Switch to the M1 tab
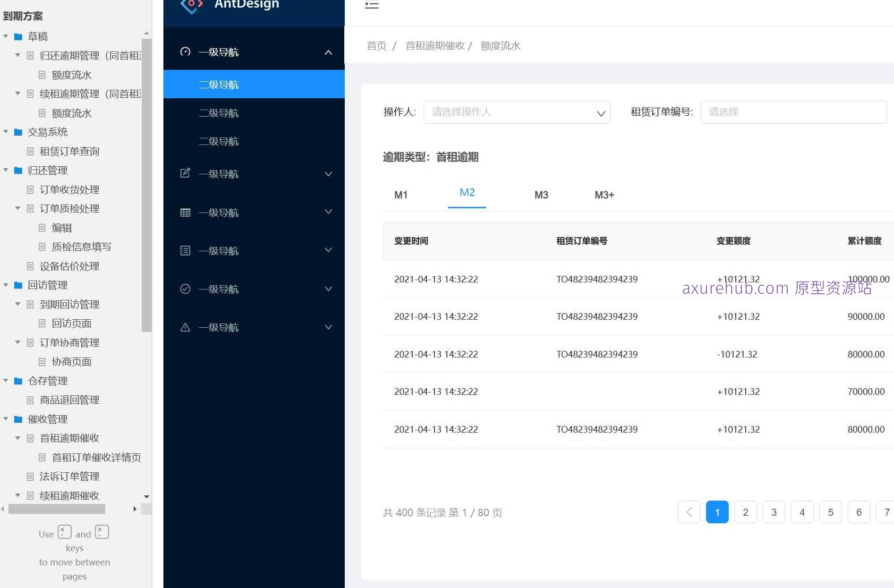894x588 pixels. point(401,195)
